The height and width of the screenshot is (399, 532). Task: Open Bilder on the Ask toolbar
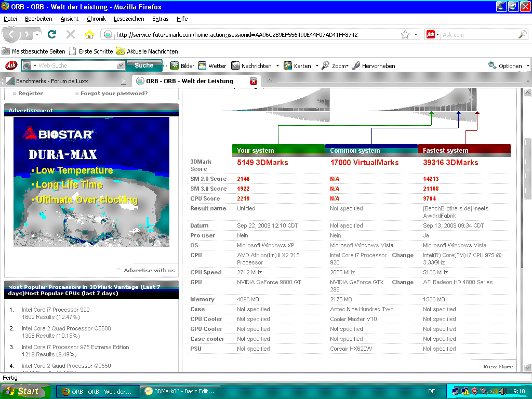tap(182, 66)
